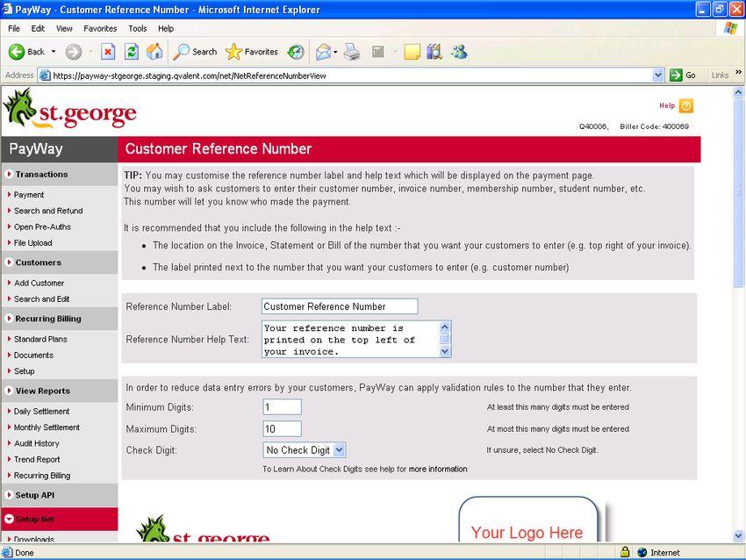This screenshot has height=560, width=746.
Task: Refresh the page using toolbar icon
Action: [x=132, y=52]
